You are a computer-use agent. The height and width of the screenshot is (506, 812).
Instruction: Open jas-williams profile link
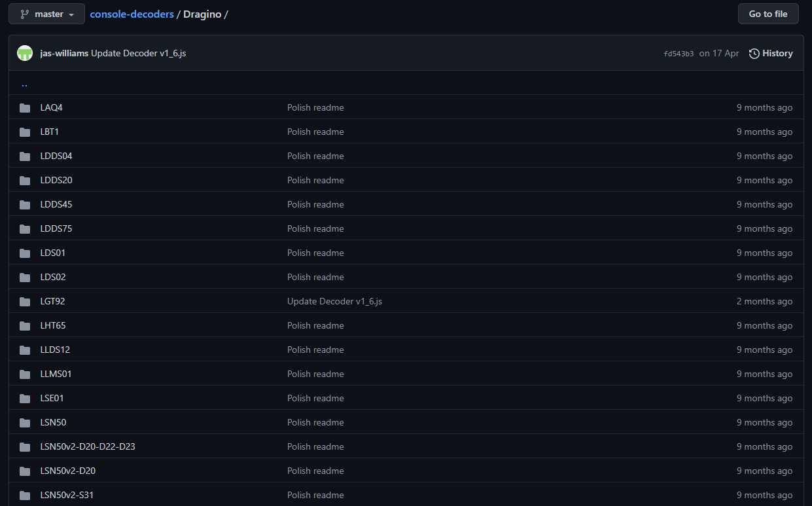pos(64,54)
